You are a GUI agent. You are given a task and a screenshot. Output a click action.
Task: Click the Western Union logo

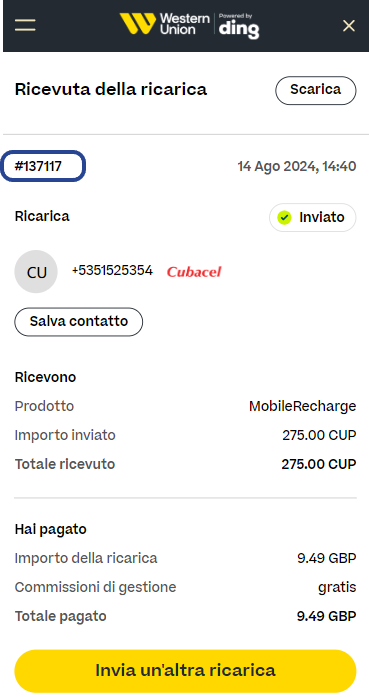point(164,24)
